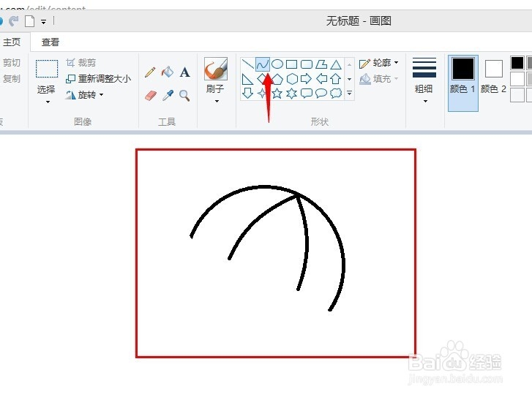Click inside the drawing canvas with arcs
Viewport: 532px width, 397px height.
click(x=276, y=253)
